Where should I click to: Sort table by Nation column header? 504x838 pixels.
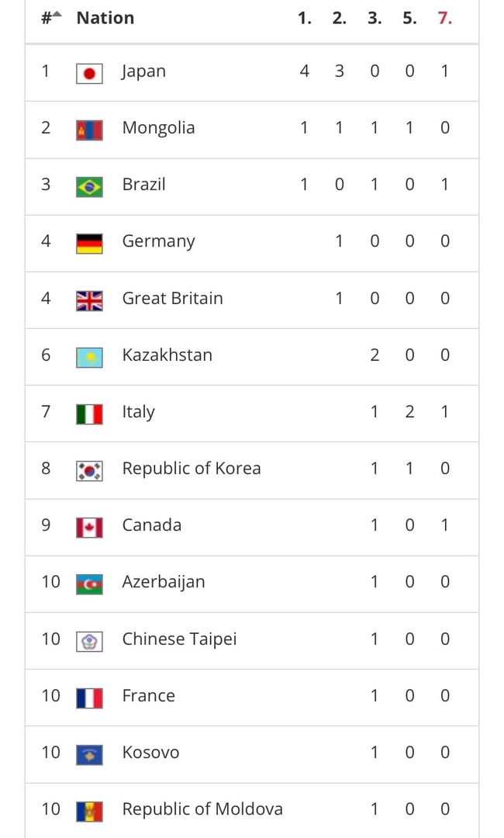point(105,18)
